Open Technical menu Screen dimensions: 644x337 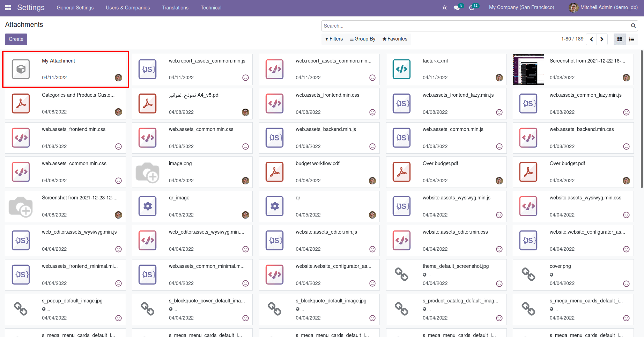coord(211,8)
